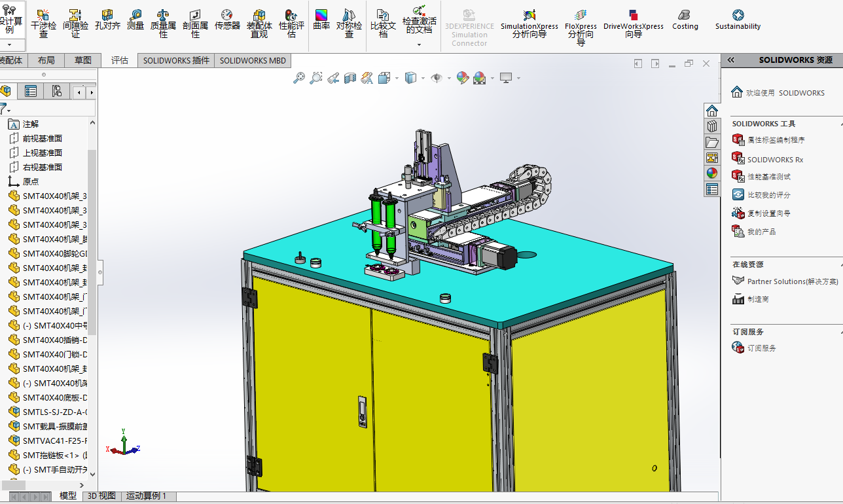The width and height of the screenshot is (843, 504).
Task: Toggle the section view icon in view toolbar
Action: [350, 78]
